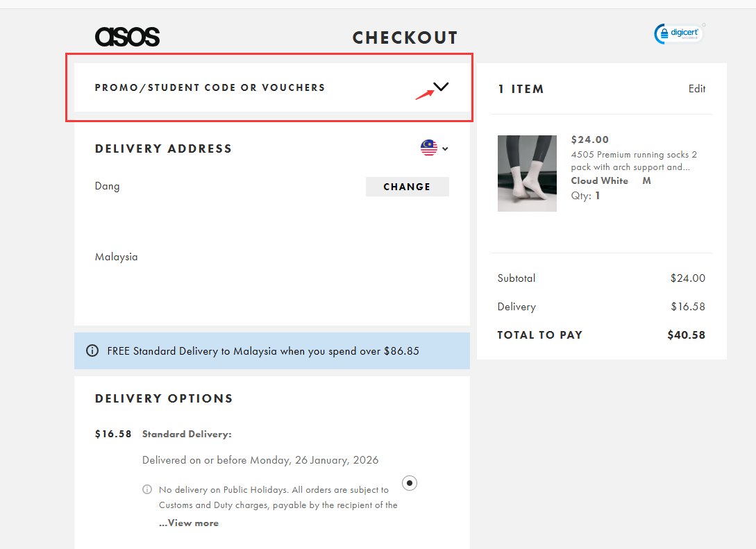Click the 4505 Premium running socks title
The width and height of the screenshot is (756, 549).
point(633,160)
